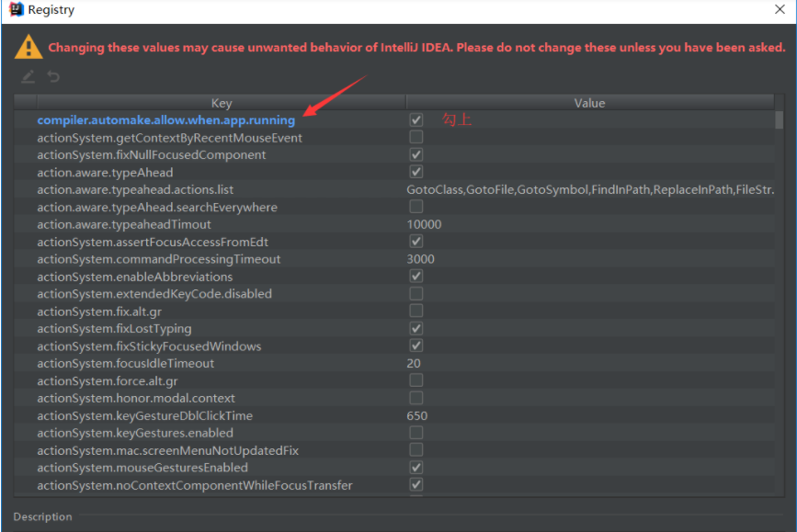Click the 650 value cell
The height and width of the screenshot is (532, 797).
pos(416,415)
